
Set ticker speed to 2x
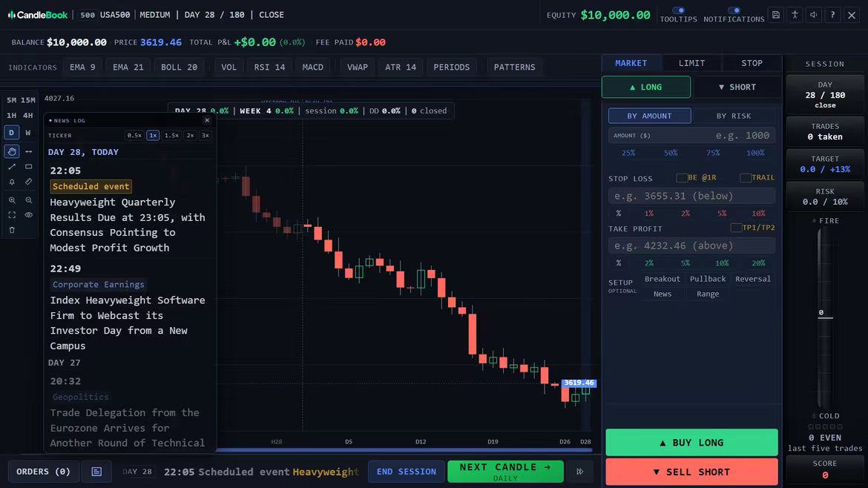(x=191, y=135)
